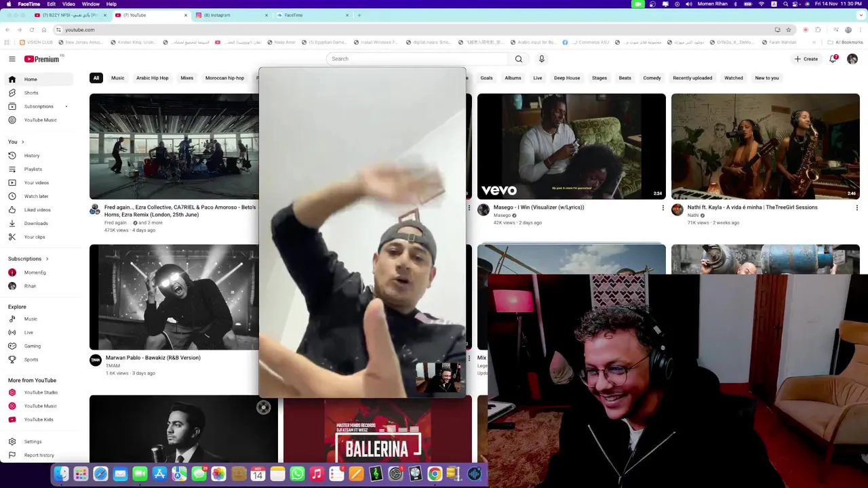Go to Shorts in the sidebar
This screenshot has width=868, height=488.
(x=38, y=93)
